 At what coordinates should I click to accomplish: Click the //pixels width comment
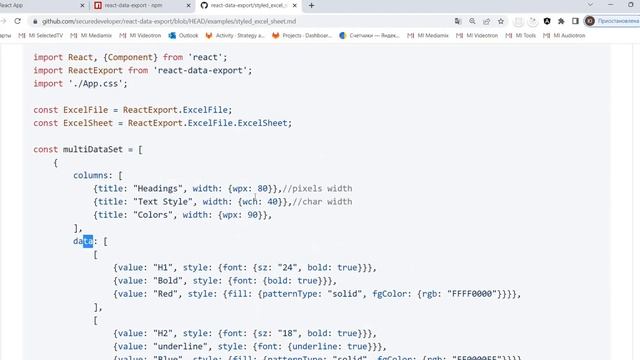click(317, 189)
